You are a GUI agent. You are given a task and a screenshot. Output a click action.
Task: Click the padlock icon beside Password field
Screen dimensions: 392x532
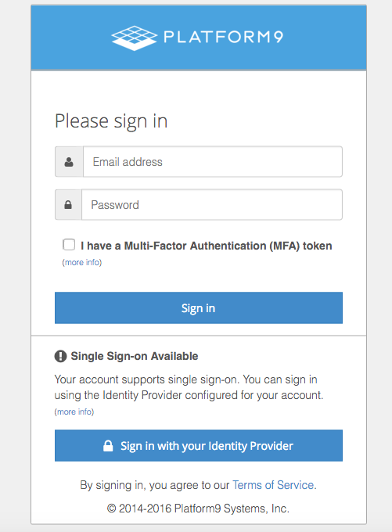coord(68,205)
